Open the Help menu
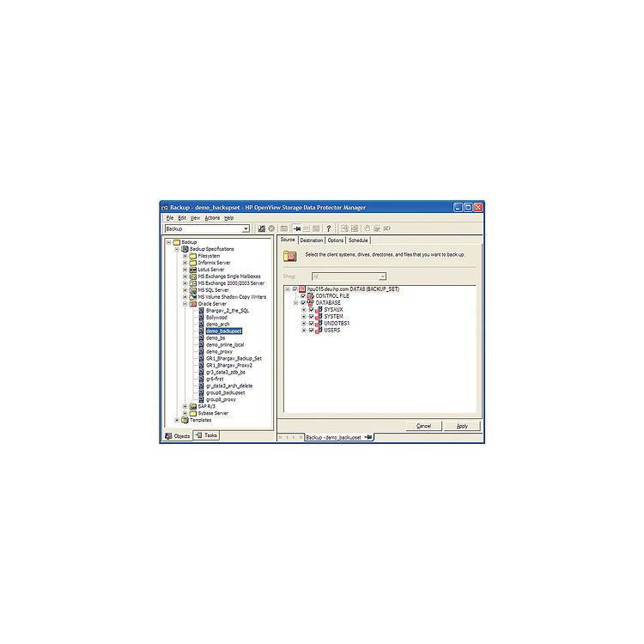The image size is (644, 644). [228, 218]
